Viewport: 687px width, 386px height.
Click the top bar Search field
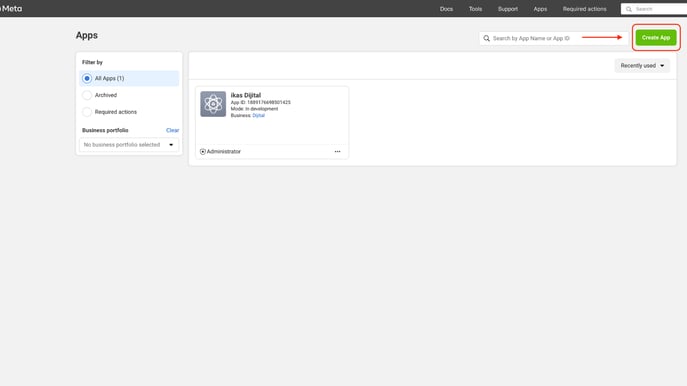click(654, 9)
